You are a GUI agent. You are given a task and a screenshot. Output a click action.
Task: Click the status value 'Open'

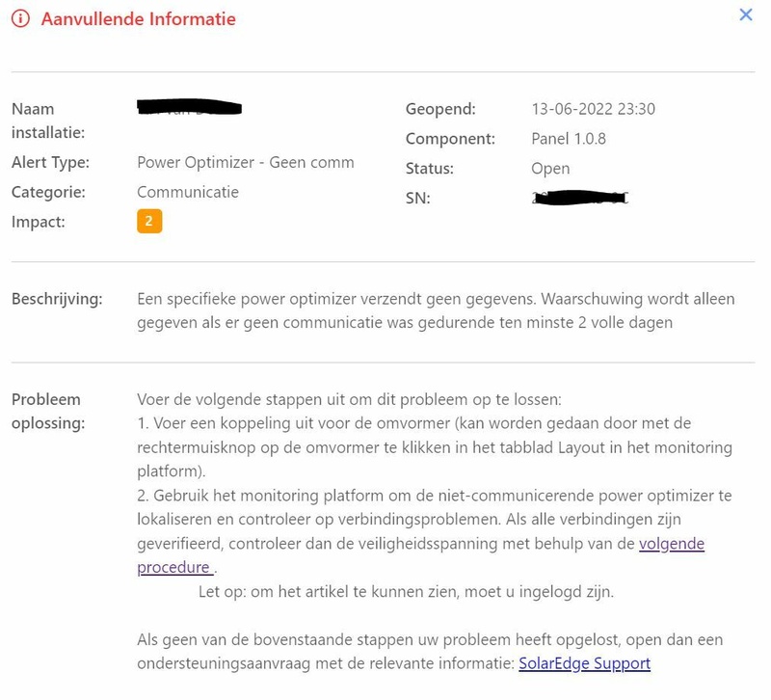pos(550,169)
